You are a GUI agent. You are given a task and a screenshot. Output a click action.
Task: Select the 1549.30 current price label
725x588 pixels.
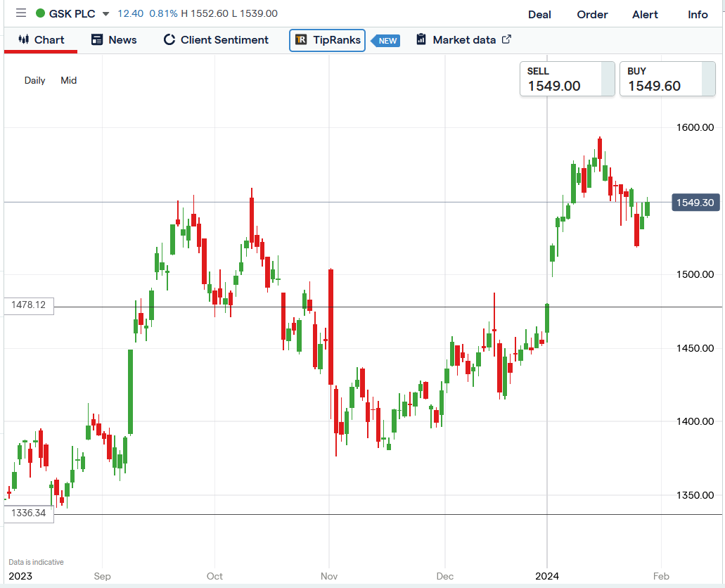point(695,203)
